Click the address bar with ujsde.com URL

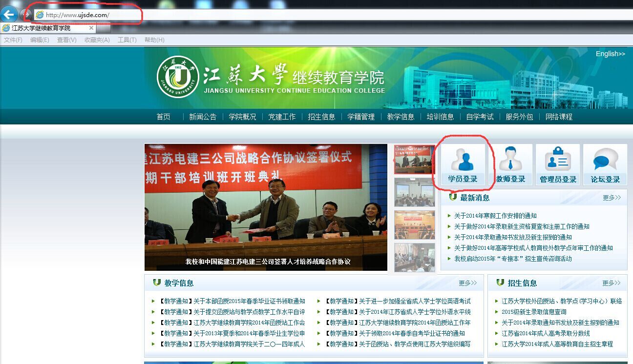[332, 15]
